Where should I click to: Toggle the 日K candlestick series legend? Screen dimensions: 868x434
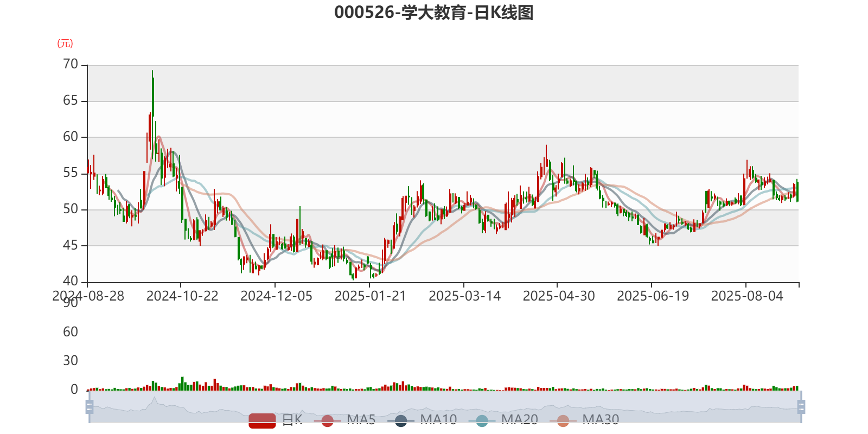276,420
